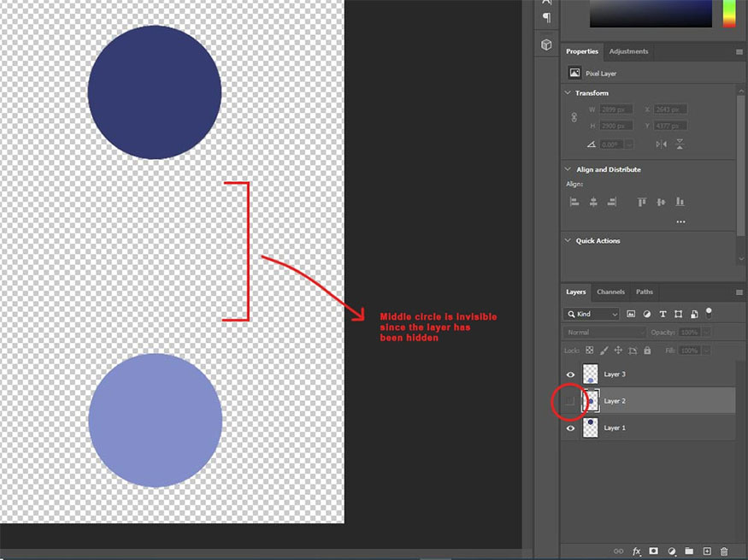
Task: Delete layer with trash icon
Action: click(x=724, y=551)
